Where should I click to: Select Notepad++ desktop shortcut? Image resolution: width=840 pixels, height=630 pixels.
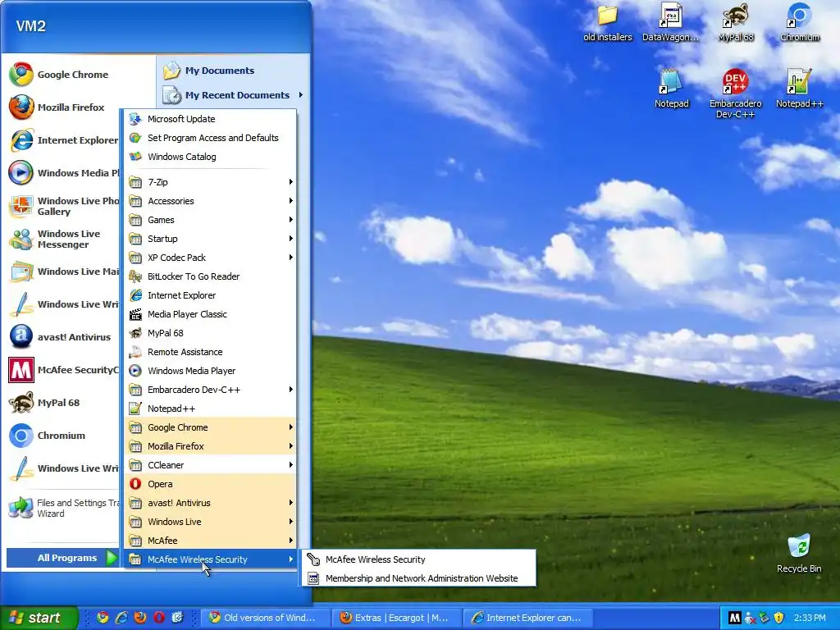pos(799,89)
